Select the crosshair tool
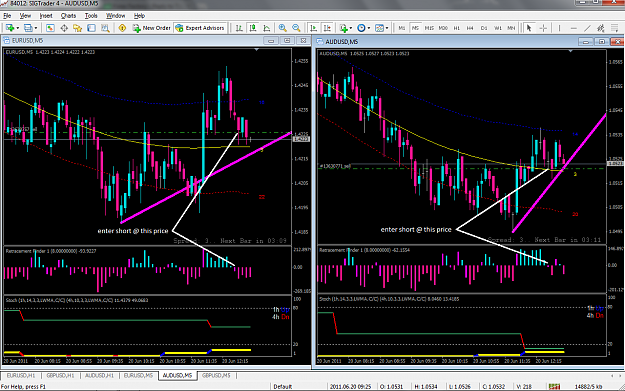The width and height of the screenshot is (625, 391). 543,28
